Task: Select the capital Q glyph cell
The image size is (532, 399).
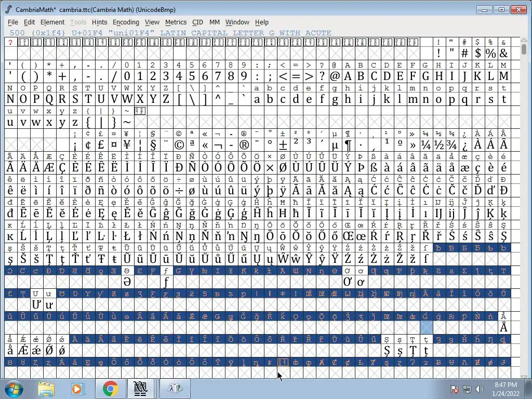Action: coord(49,99)
